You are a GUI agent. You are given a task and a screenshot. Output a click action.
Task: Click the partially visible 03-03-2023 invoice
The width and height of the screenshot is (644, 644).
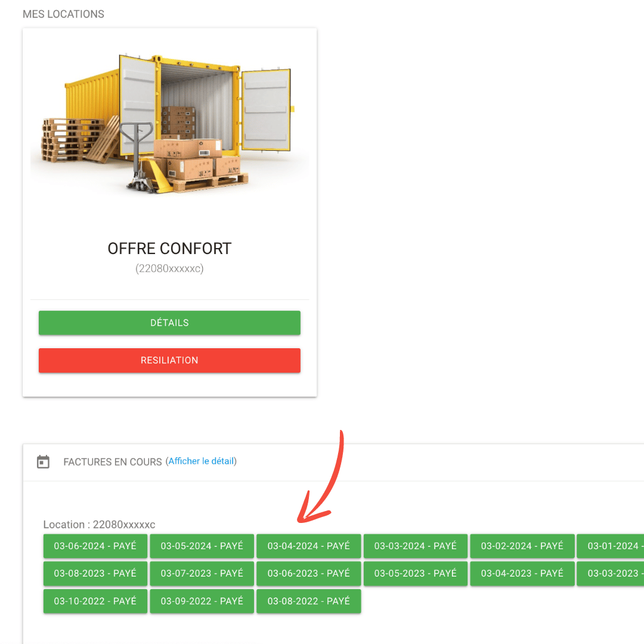click(x=611, y=574)
